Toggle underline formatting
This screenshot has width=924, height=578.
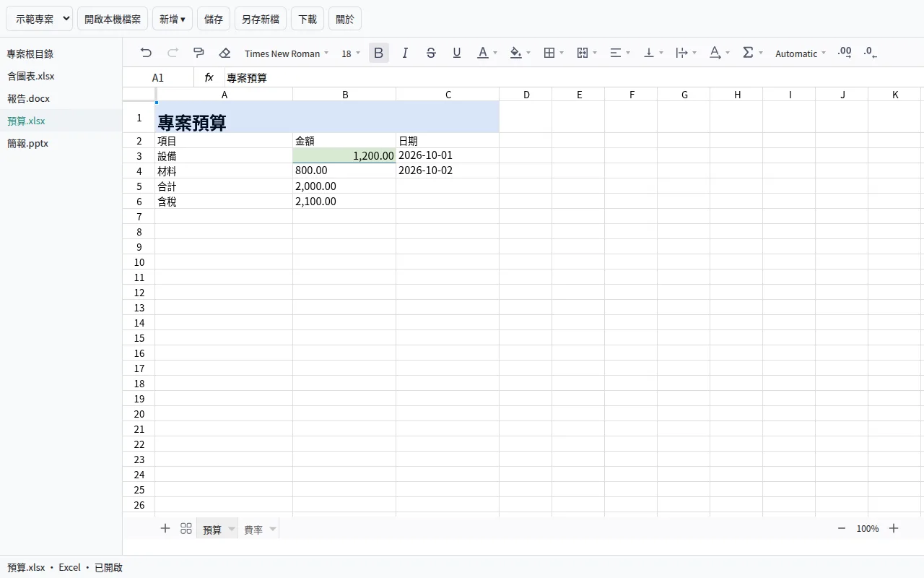457,53
